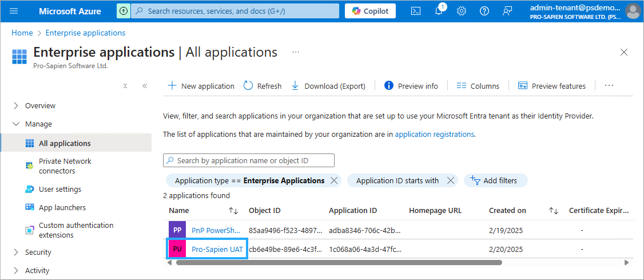Open the help question mark icon
The height and width of the screenshot is (280, 644).
(484, 11)
